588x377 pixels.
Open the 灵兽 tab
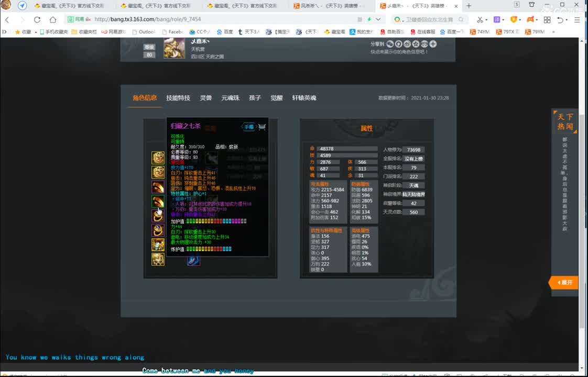205,98
